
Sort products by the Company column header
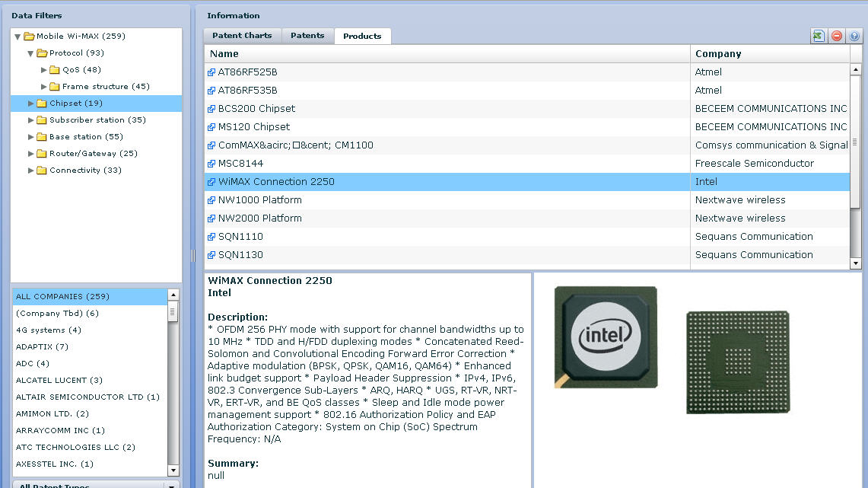click(x=717, y=54)
